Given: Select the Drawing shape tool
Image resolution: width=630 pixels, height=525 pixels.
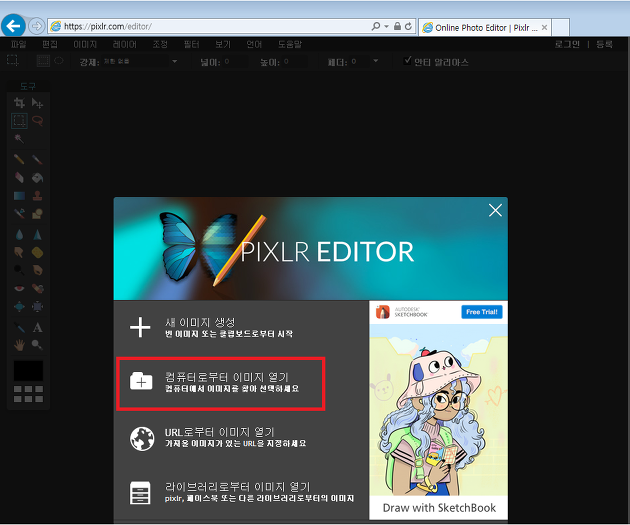Looking at the screenshot, I should coord(37,213).
